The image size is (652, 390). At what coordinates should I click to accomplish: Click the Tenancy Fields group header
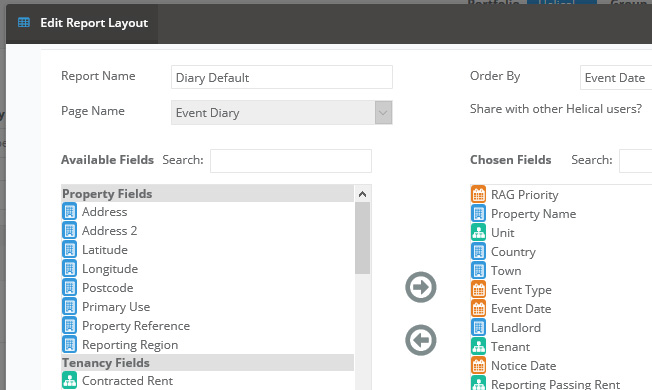pos(207,363)
